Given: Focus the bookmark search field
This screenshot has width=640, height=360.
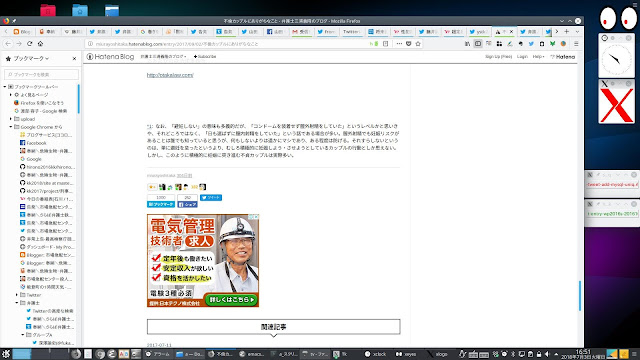Looking at the screenshot, I should click(x=41, y=74).
